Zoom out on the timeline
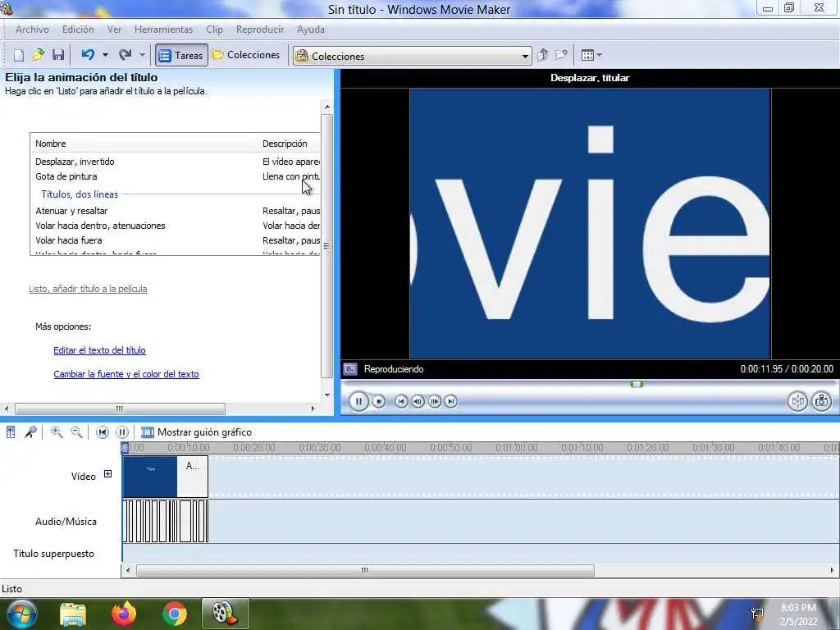This screenshot has width=840, height=630. point(76,431)
